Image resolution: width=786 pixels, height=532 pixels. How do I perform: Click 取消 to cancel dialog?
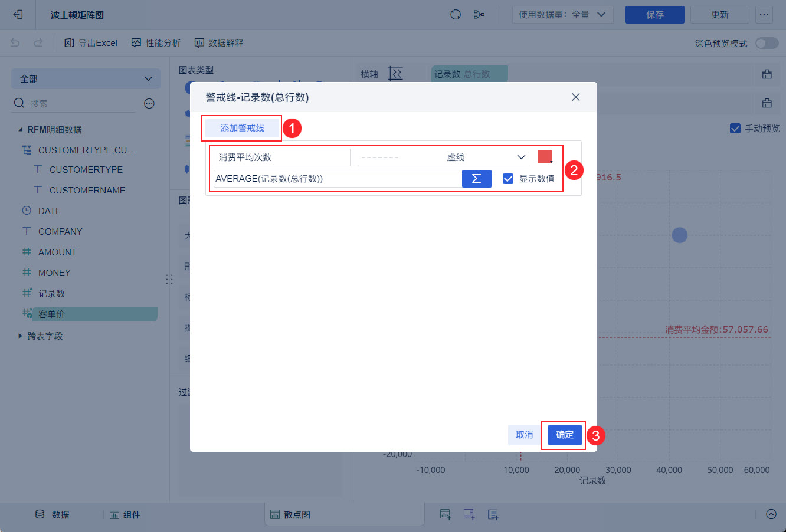(524, 435)
